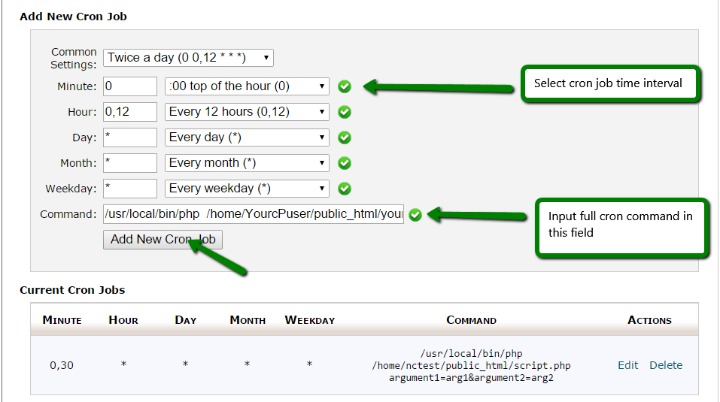Expand the 'Every weekday (*)' dropdown
This screenshot has width=720, height=402.
247,187
